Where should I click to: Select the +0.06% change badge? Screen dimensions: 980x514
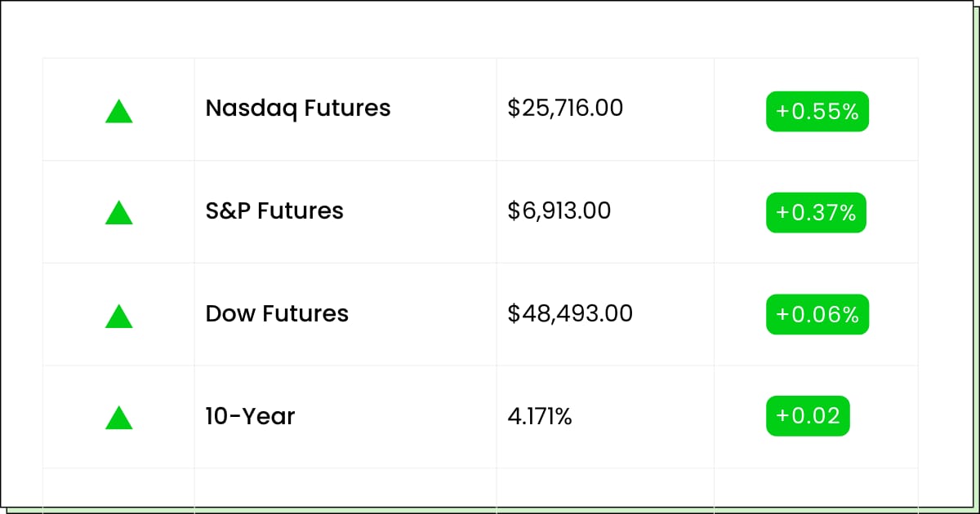point(817,315)
